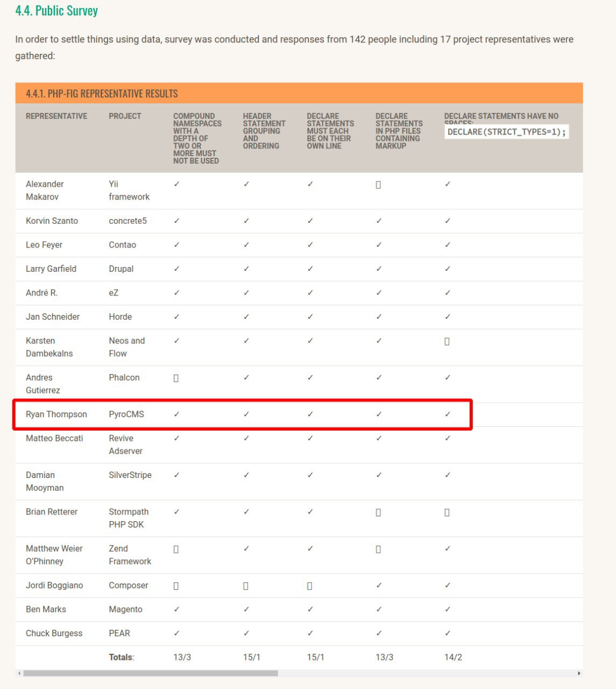Click the 'Declare statements in PHP files' column header
616x689 pixels.
coord(399,131)
